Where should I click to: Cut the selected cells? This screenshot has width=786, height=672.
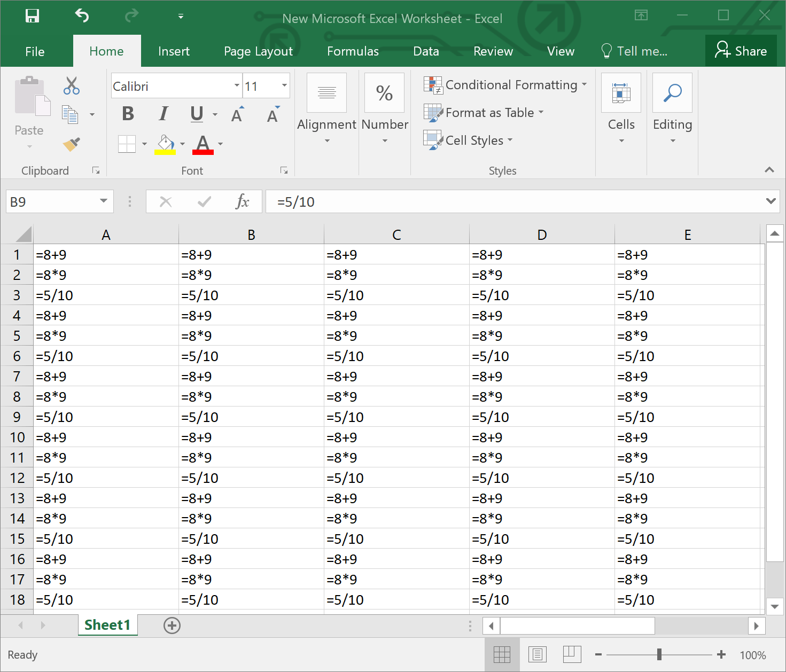tap(71, 85)
